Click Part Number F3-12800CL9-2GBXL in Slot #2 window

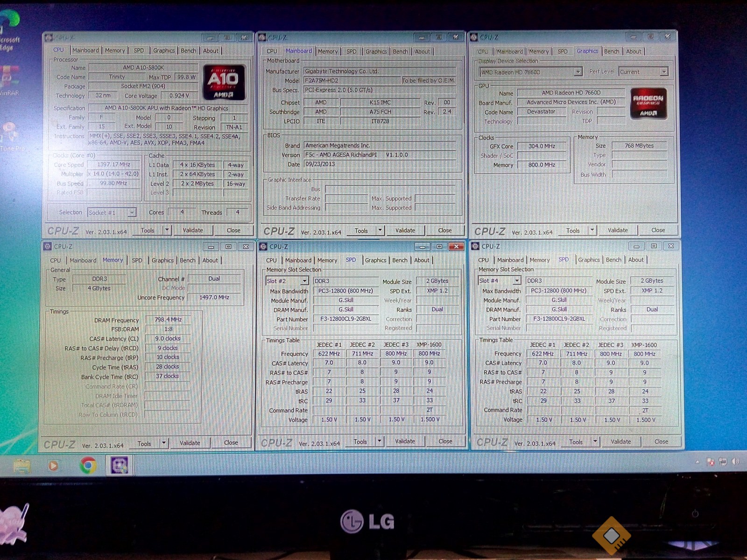pos(346,319)
